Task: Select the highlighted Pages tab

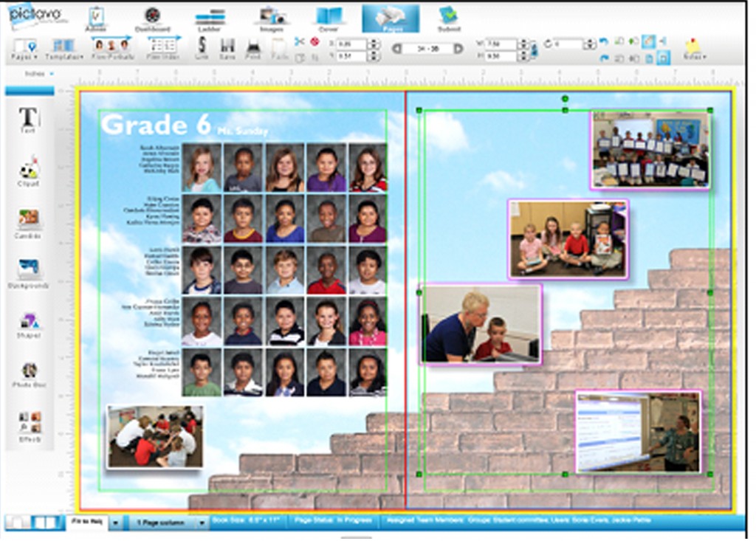Action: tap(391, 18)
